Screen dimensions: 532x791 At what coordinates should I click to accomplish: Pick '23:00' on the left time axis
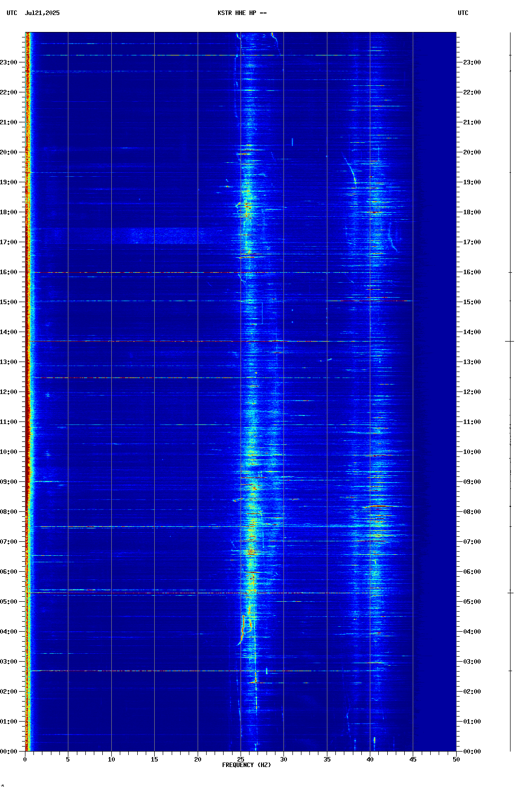8,62
